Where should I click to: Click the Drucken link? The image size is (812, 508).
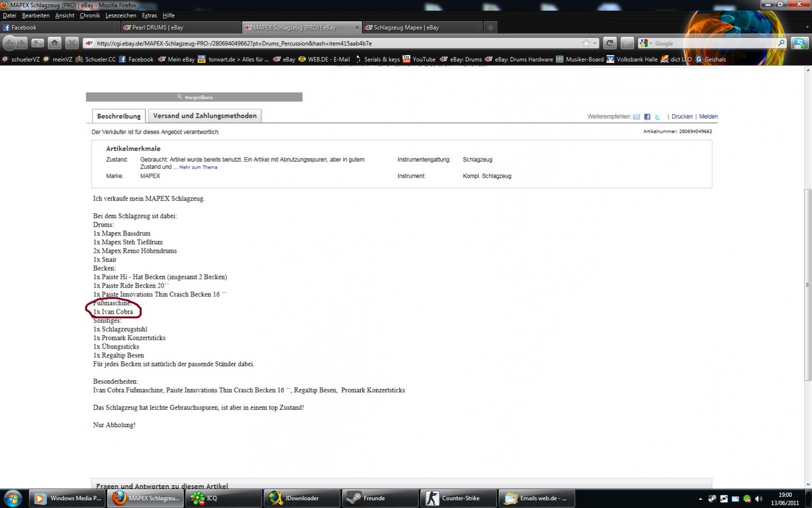682,117
